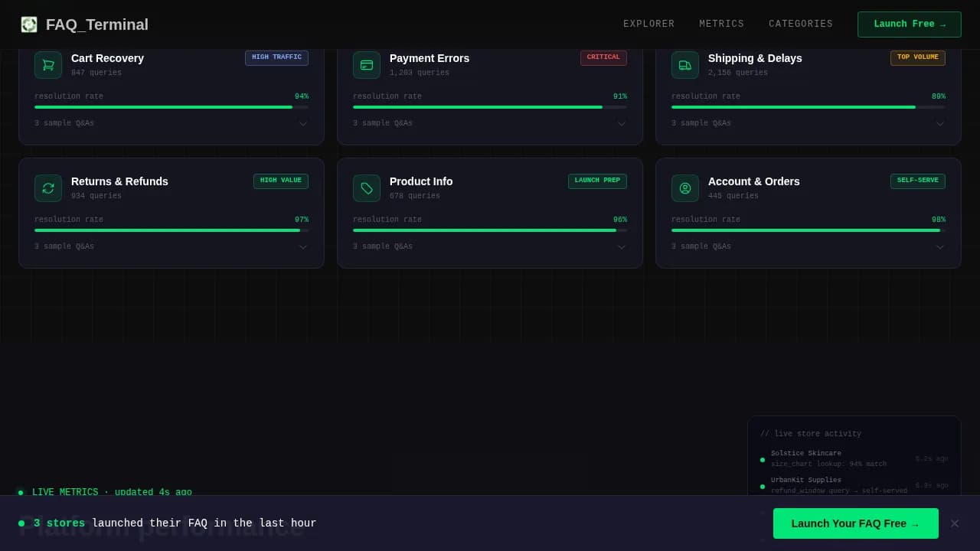This screenshot has width=980, height=551.
Task: Click the FAQ_Terminal logo icon
Action: coord(29,24)
